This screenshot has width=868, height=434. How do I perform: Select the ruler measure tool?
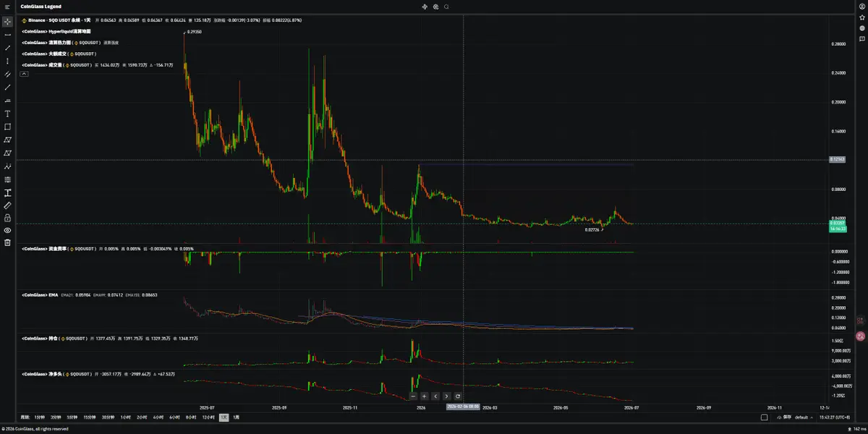7,205
